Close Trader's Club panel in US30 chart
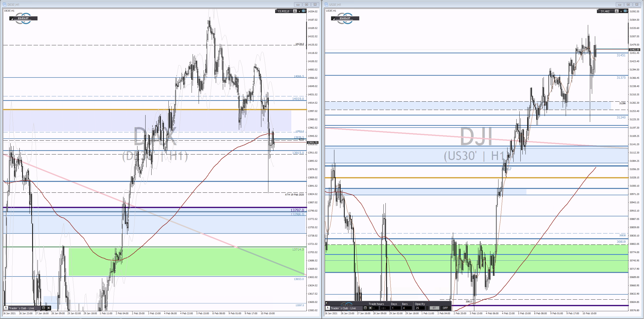This screenshot has width=644, height=319. tap(370, 308)
